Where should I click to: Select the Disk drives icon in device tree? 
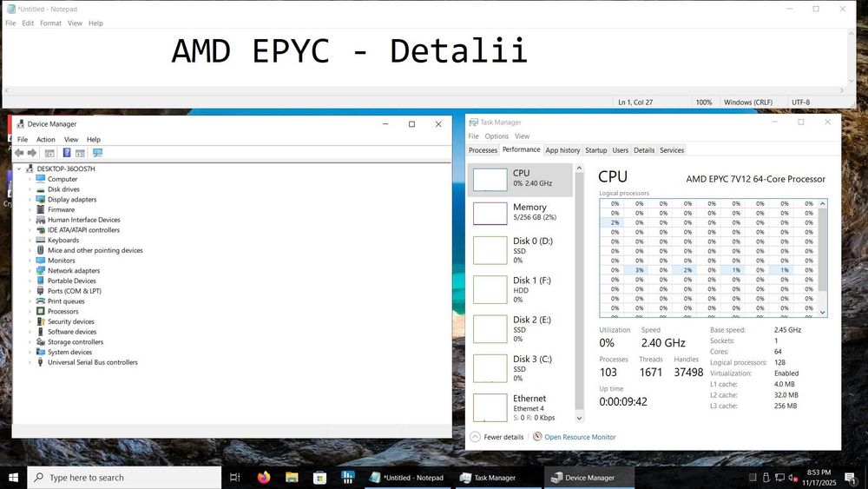(41, 189)
